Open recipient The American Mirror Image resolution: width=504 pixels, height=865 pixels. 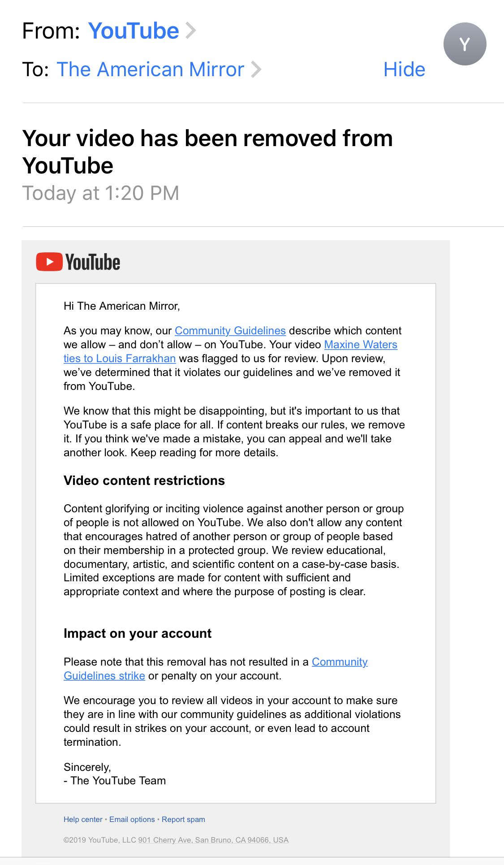coord(151,69)
